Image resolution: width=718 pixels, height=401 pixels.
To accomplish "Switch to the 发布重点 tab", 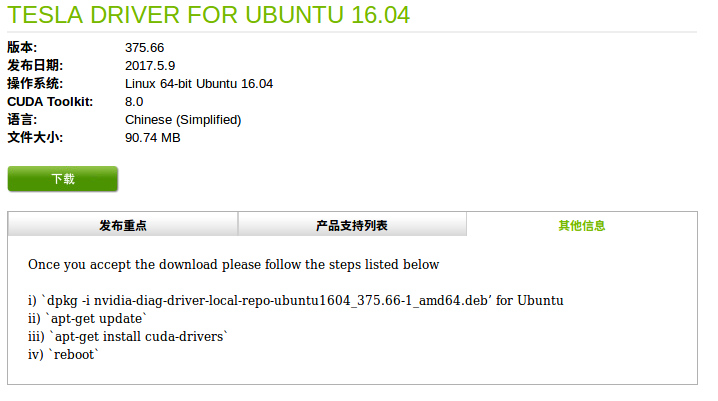I will click(x=122, y=225).
